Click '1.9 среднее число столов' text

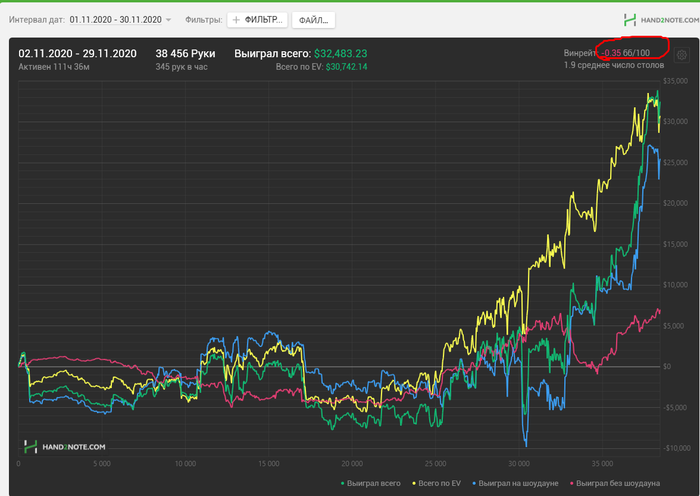click(614, 65)
